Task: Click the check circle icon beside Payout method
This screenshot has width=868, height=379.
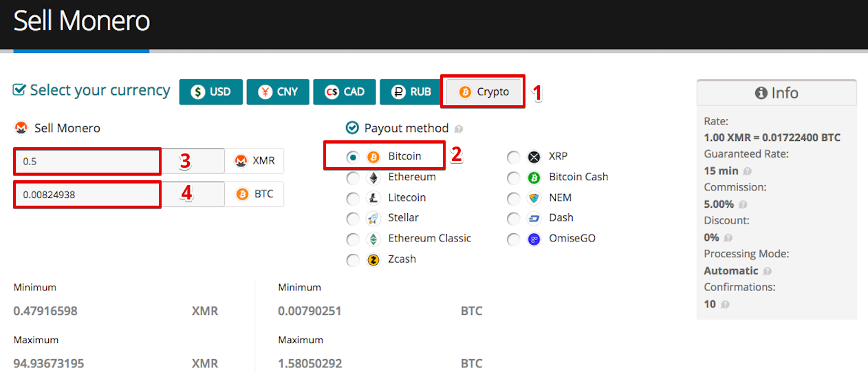Action: point(352,128)
